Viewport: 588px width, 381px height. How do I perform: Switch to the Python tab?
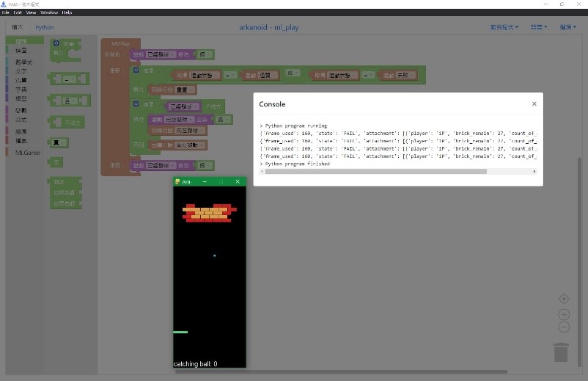click(45, 27)
